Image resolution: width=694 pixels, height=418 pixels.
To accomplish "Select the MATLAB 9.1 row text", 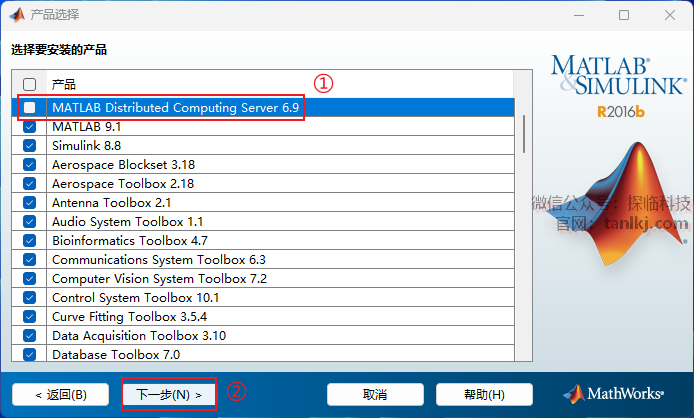I will [x=86, y=127].
